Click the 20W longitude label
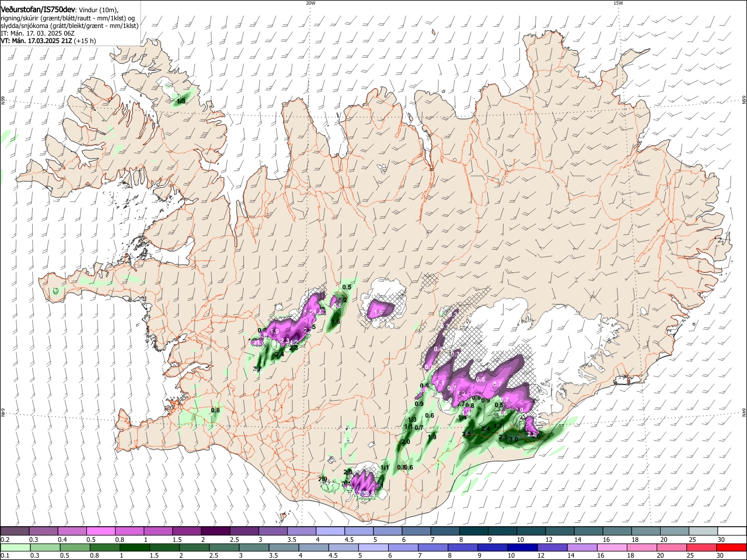Screen dimensions: 747x560 (310, 3)
